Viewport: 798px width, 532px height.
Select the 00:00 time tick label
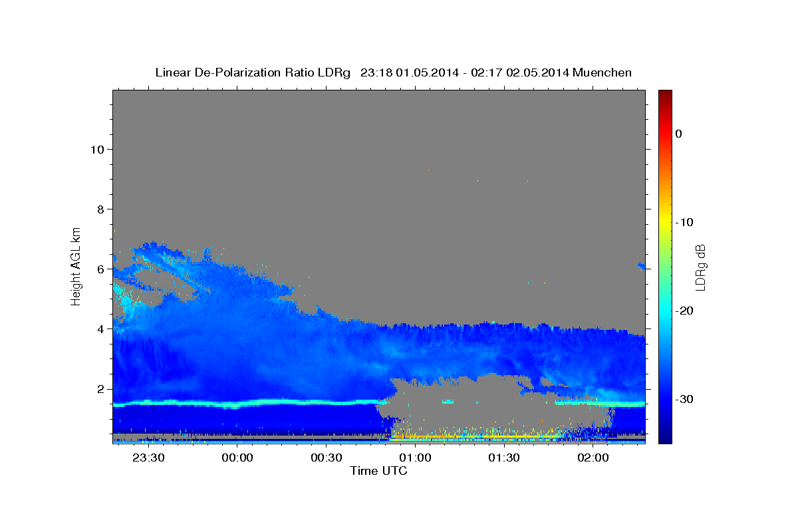click(x=237, y=458)
